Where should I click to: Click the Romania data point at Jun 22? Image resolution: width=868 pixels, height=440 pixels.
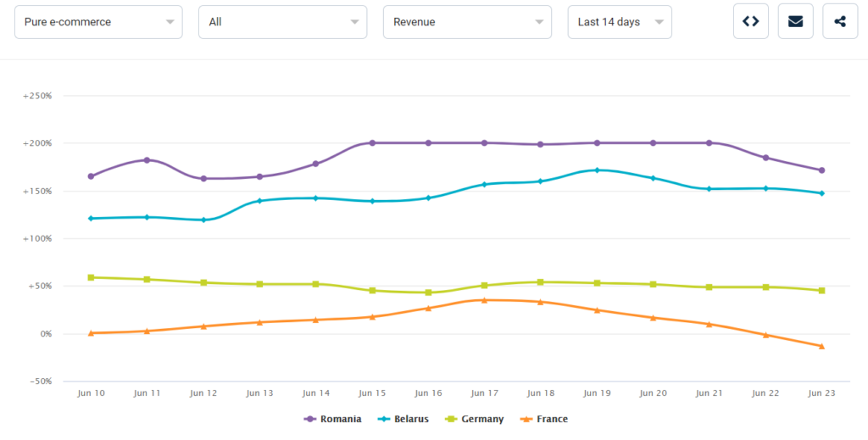coord(765,158)
